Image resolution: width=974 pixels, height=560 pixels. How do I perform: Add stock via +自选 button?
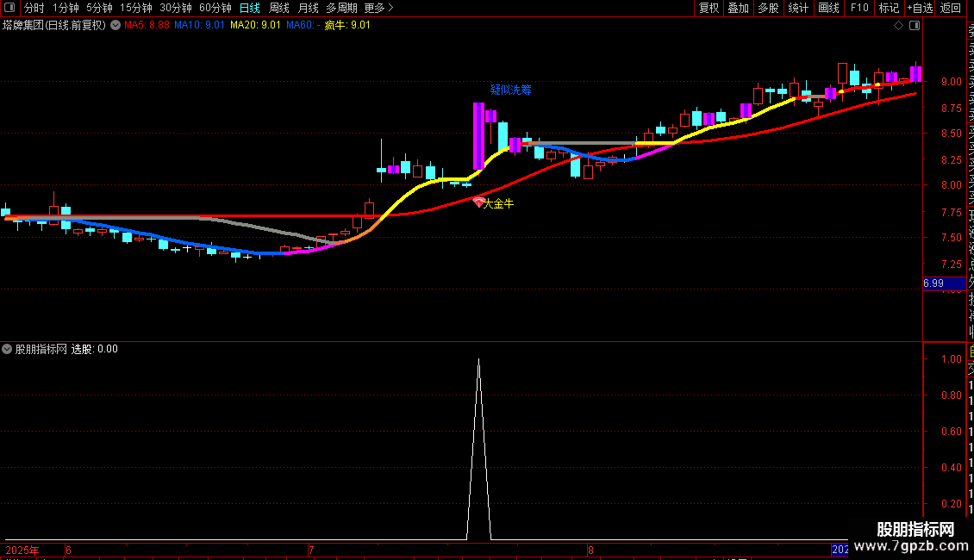tap(920, 8)
